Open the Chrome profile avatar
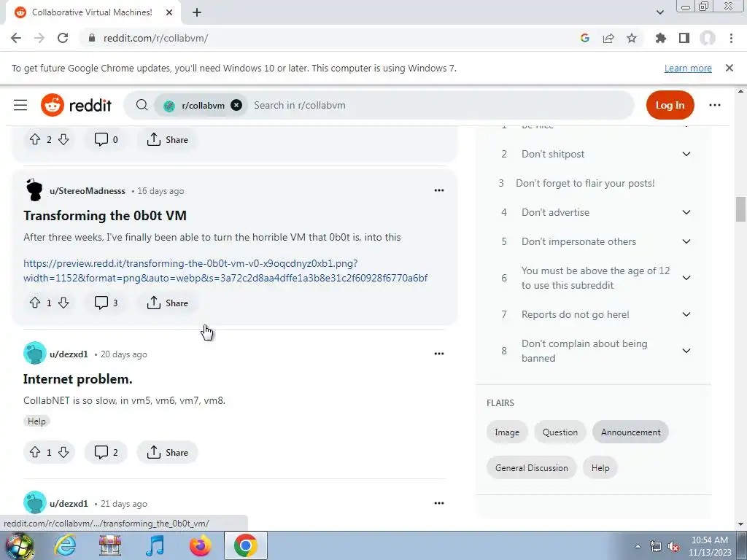The width and height of the screenshot is (747, 560). click(x=708, y=38)
